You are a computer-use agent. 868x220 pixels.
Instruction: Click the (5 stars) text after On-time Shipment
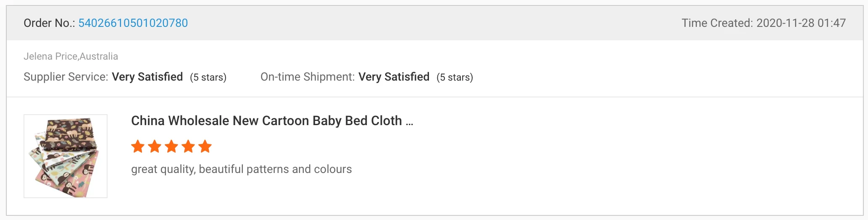(455, 77)
